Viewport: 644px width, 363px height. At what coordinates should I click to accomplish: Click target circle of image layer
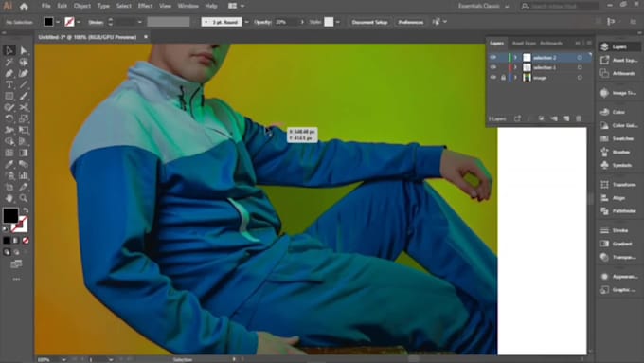click(580, 78)
